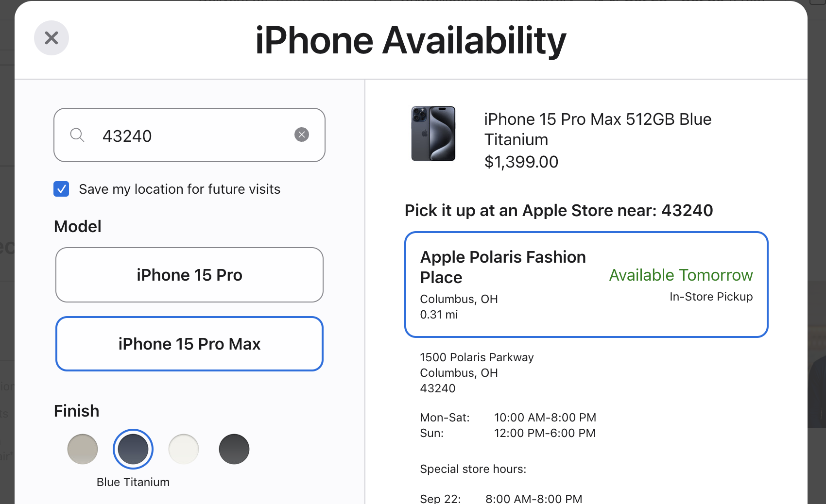
Task: Click the Save my location label text
Action: 179,189
